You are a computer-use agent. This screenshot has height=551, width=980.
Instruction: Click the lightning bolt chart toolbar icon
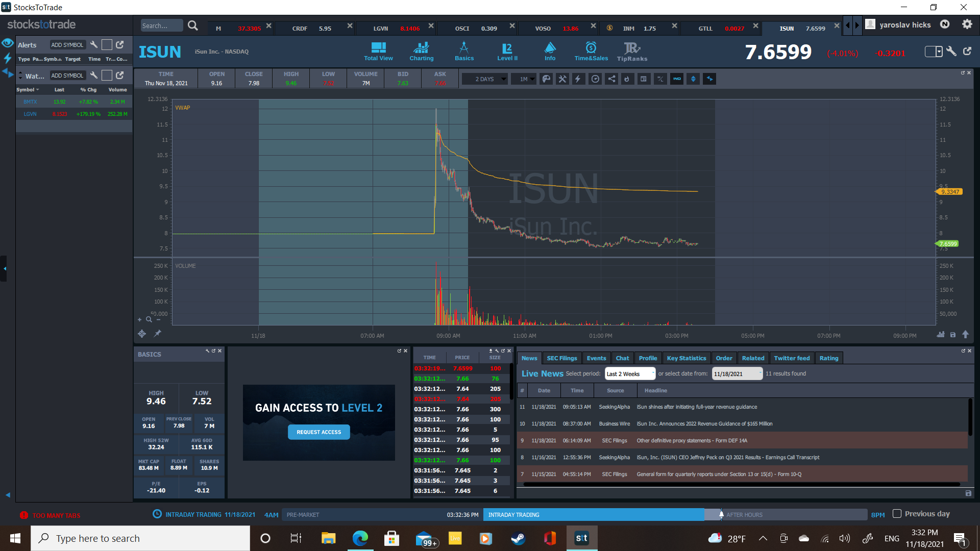(578, 79)
